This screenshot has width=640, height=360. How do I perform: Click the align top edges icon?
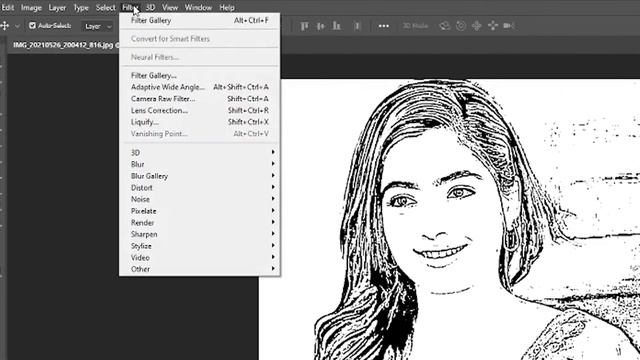[304, 26]
